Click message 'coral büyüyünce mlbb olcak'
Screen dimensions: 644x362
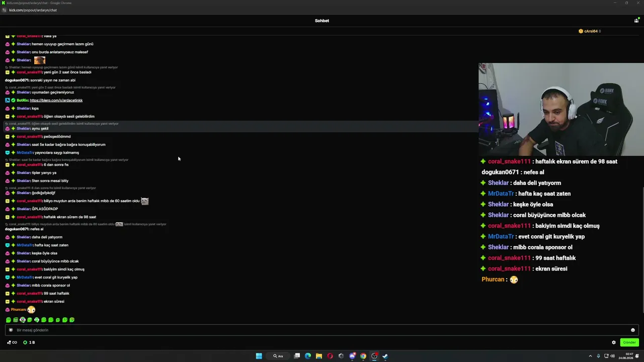coord(55,261)
